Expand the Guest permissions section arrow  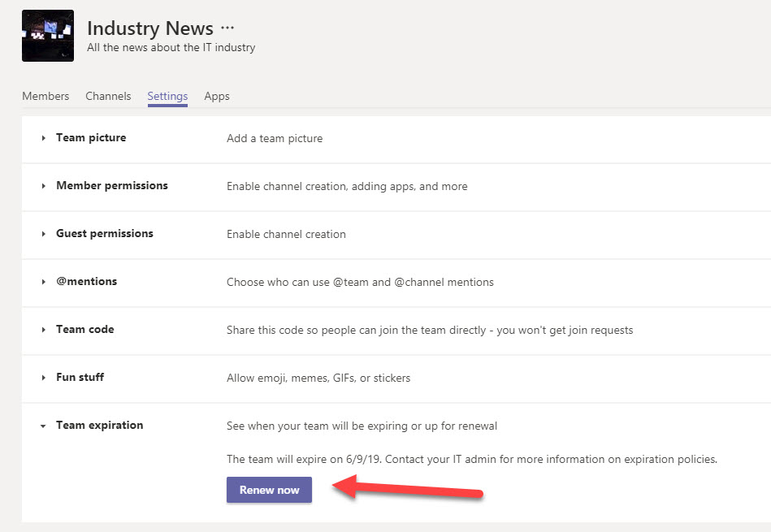[x=43, y=235]
